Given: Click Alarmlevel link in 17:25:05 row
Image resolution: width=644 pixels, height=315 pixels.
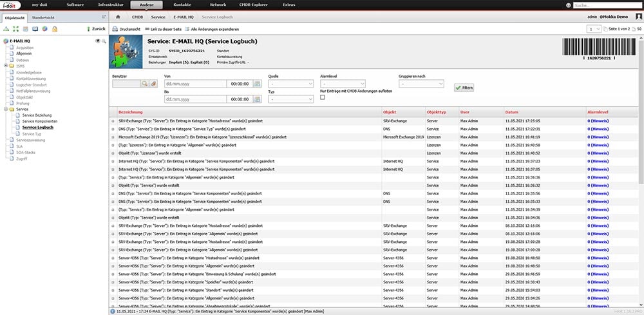Looking at the screenshot, I should (x=598, y=121).
